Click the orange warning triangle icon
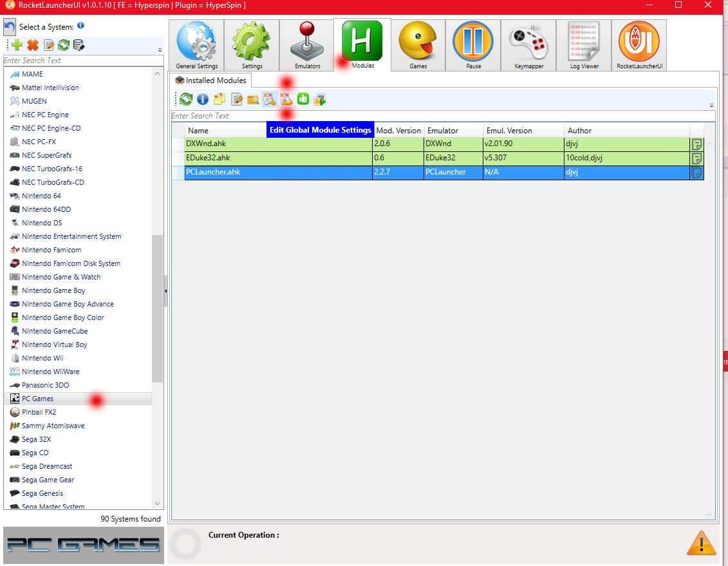 tap(700, 543)
